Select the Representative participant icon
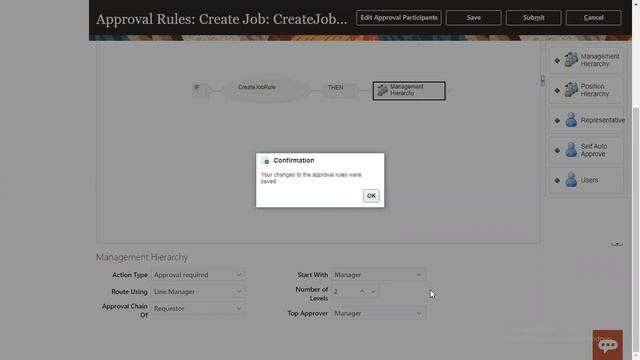640x360 pixels. pos(571,120)
